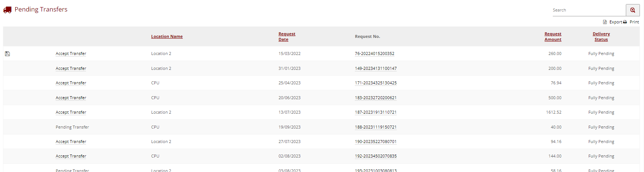Screen dimensions: 644x172
Task: Click the Export spreadsheet icon
Action: click(605, 22)
